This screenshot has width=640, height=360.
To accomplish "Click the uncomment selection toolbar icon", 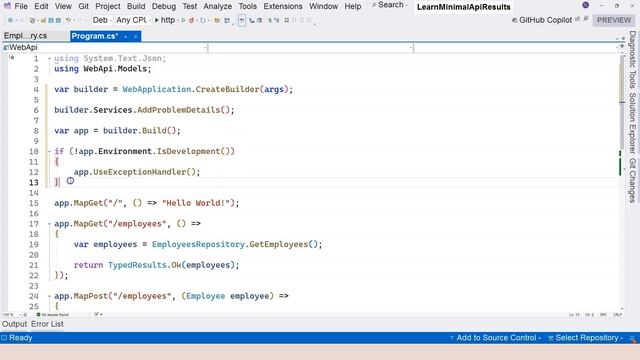I will pos(276,20).
